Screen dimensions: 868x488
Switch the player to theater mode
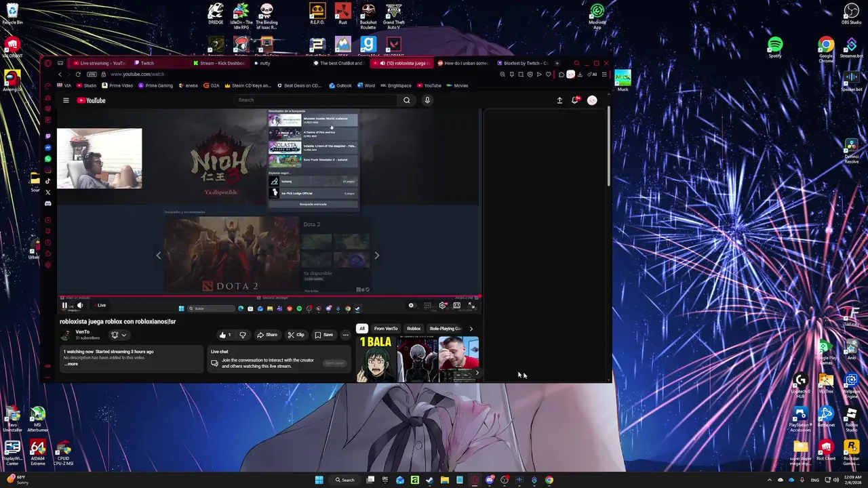457,306
